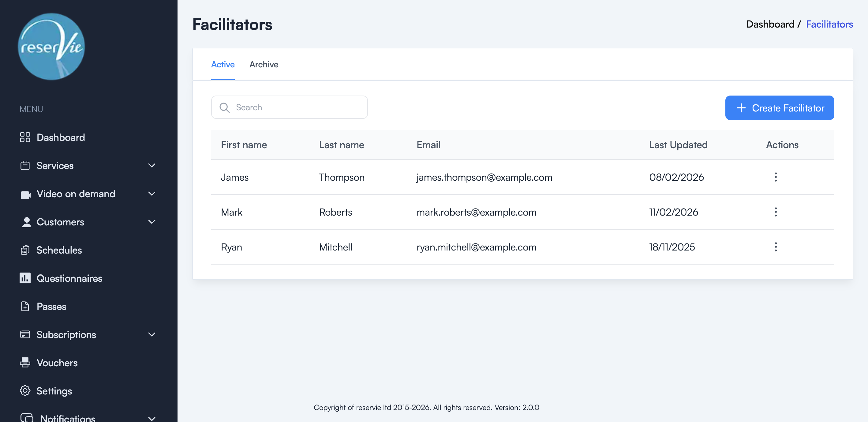Image resolution: width=868 pixels, height=422 pixels.
Task: Select the Passes document icon
Action: click(x=25, y=306)
